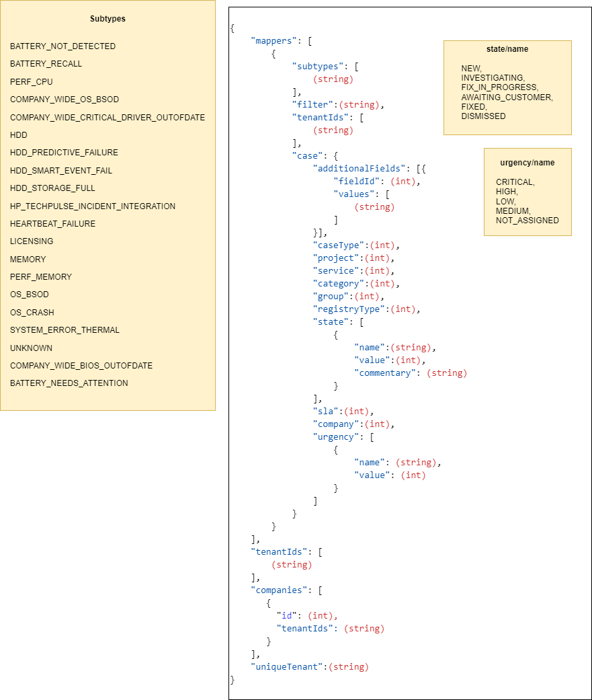Click the "commentary" key

(385, 373)
